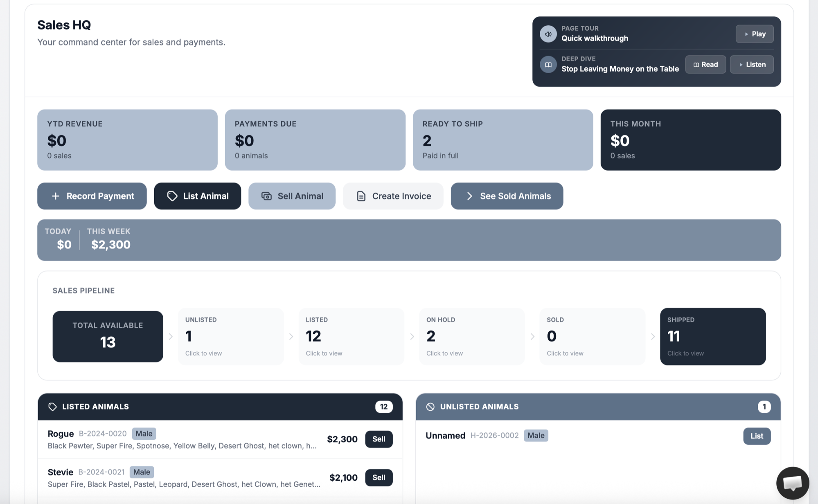Show the Shipped pipeline stage
Viewport: 818px width, 504px height.
pos(712,336)
